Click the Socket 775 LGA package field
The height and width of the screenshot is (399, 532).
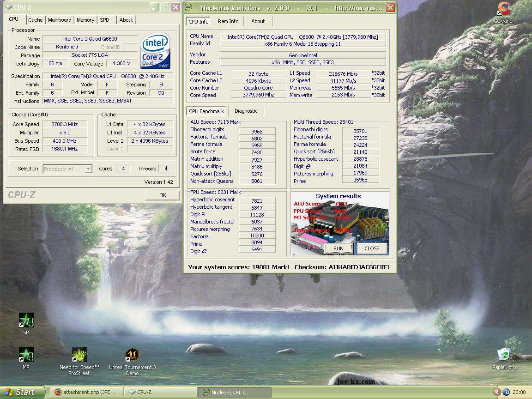point(90,55)
